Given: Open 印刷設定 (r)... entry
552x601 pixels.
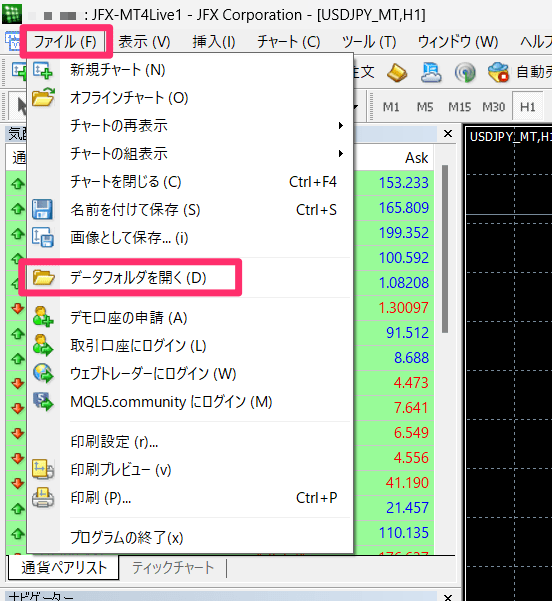Looking at the screenshot, I should pos(190,442).
